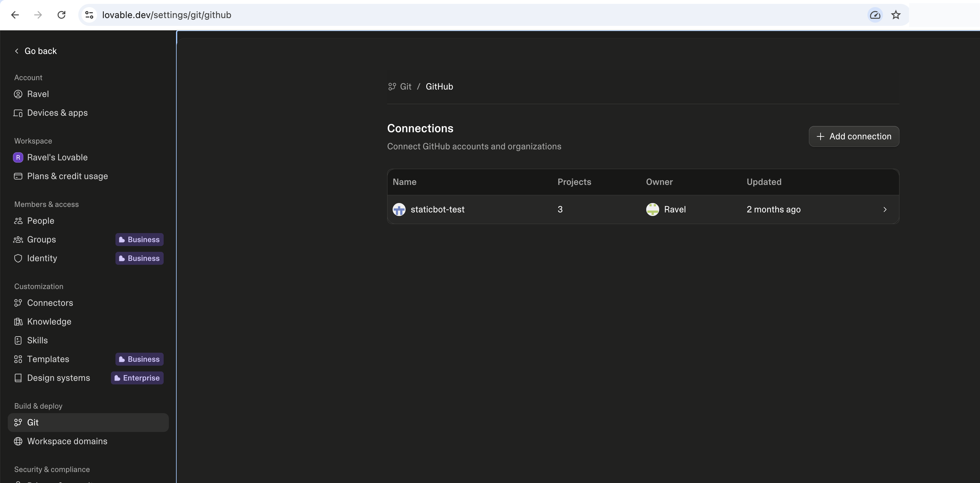980x483 pixels.
Task: Select Git in the Build & deploy section
Action: [x=88, y=423]
